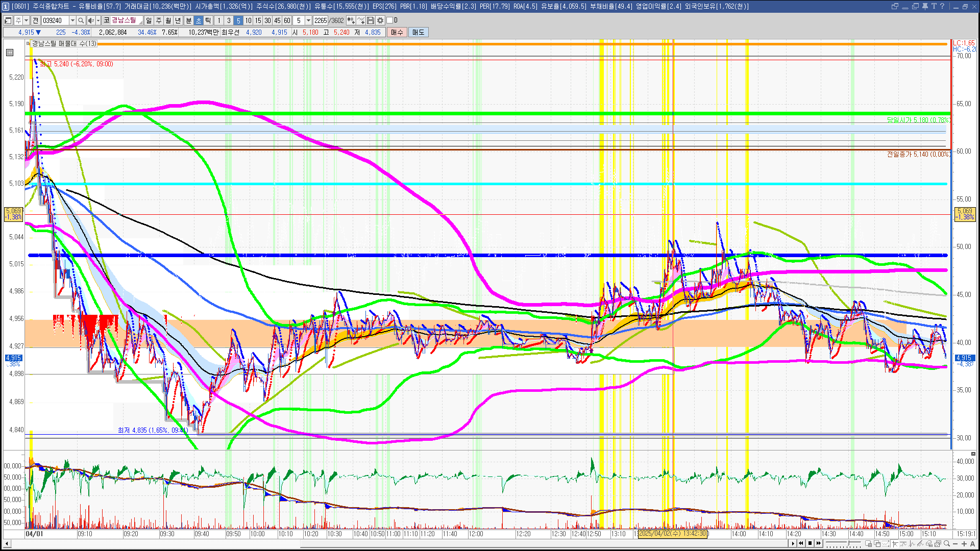Image resolution: width=980 pixels, height=551 pixels.
Task: Click the fast-forward replay icon
Action: coord(819,543)
